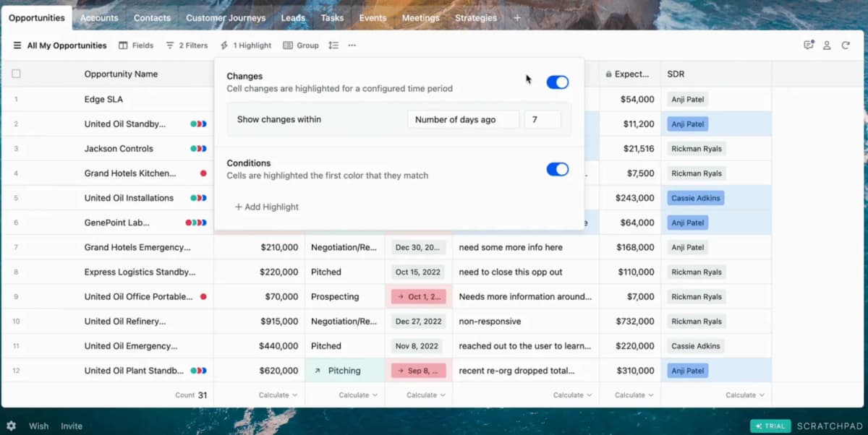
Task: Turn off the Conditions highlight toggle
Action: pos(557,169)
